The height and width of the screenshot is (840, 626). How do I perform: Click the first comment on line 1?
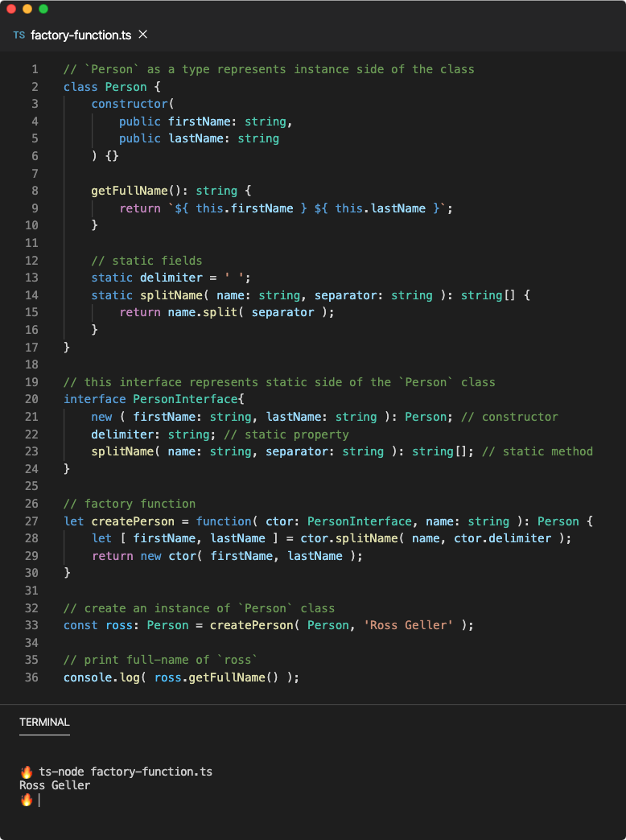(x=269, y=69)
